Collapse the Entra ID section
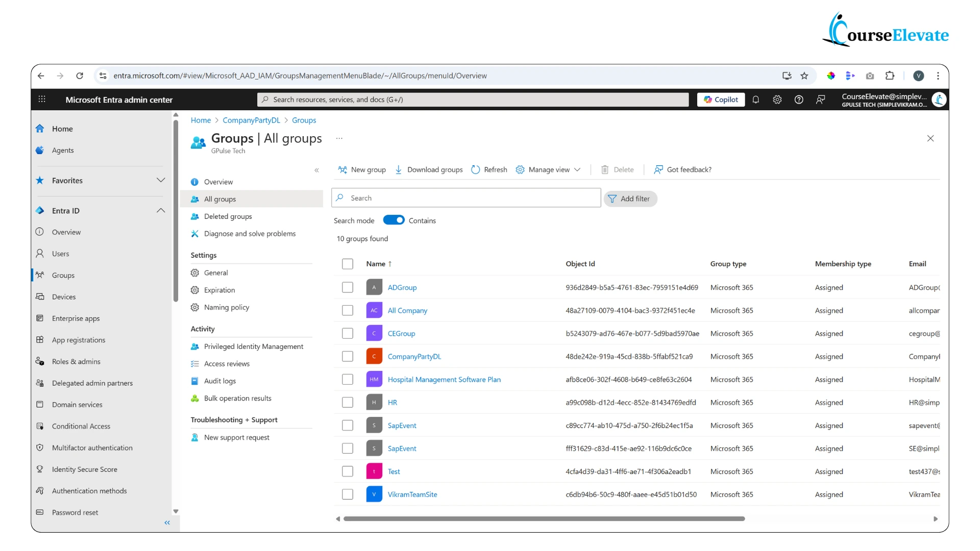The height and width of the screenshot is (551, 980). 161,210
